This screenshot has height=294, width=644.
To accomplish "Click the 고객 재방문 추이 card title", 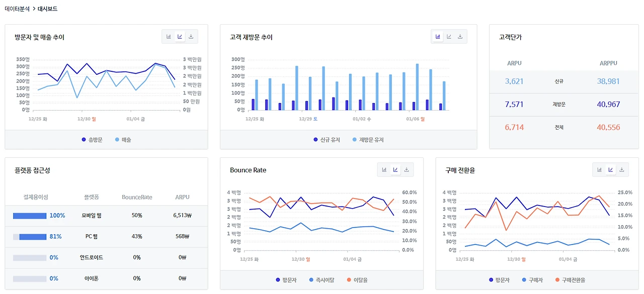I will pyautogui.click(x=251, y=37).
